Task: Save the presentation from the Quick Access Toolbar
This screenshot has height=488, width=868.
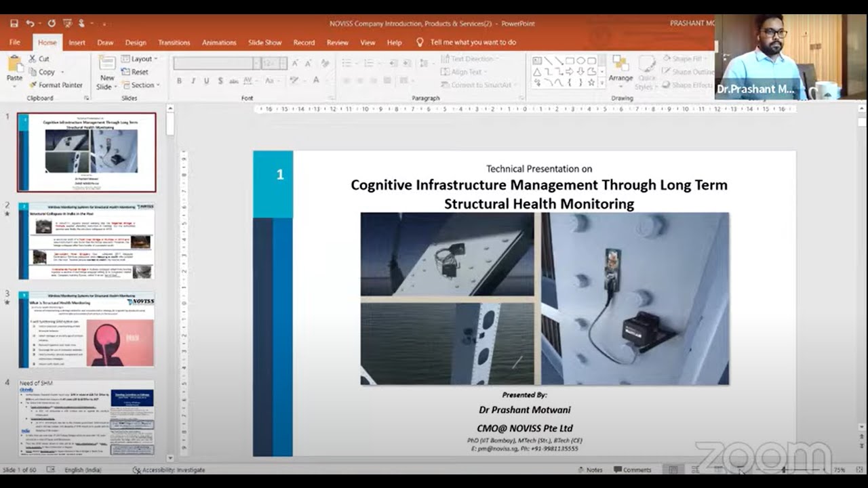Action: coord(14,23)
